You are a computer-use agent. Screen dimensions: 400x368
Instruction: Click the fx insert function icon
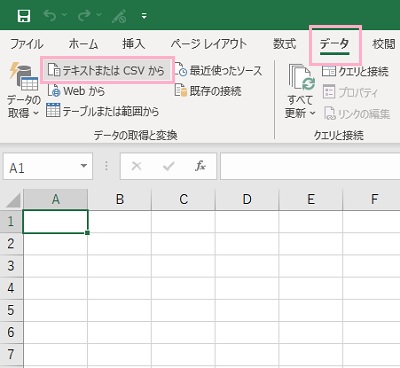coord(200,166)
